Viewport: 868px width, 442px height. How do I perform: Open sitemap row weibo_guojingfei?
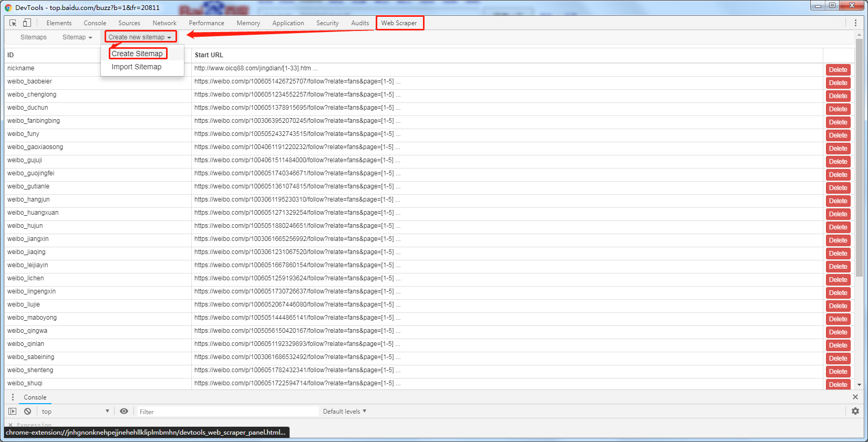click(x=429, y=175)
